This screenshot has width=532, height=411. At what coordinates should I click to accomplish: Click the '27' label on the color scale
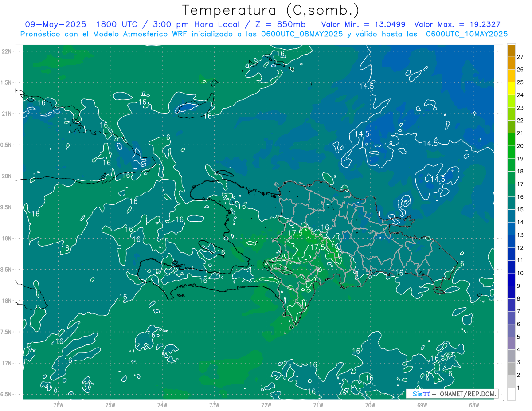[x=520, y=57]
